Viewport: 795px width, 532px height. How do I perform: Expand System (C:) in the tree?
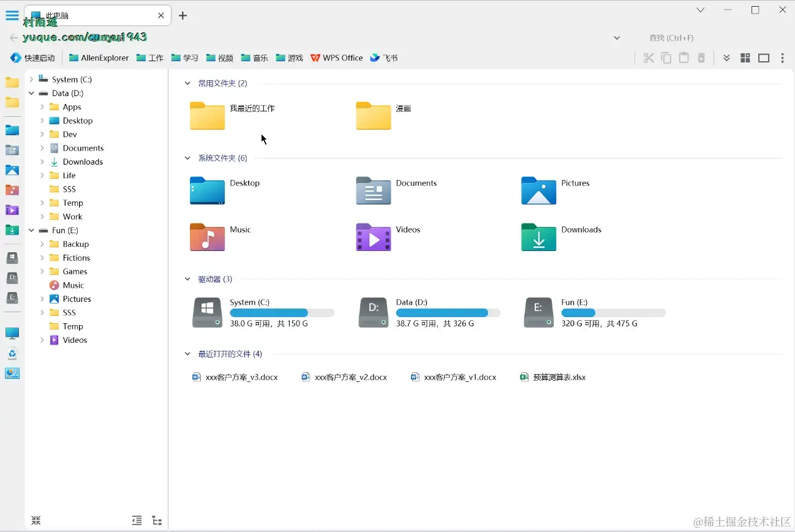pos(31,80)
